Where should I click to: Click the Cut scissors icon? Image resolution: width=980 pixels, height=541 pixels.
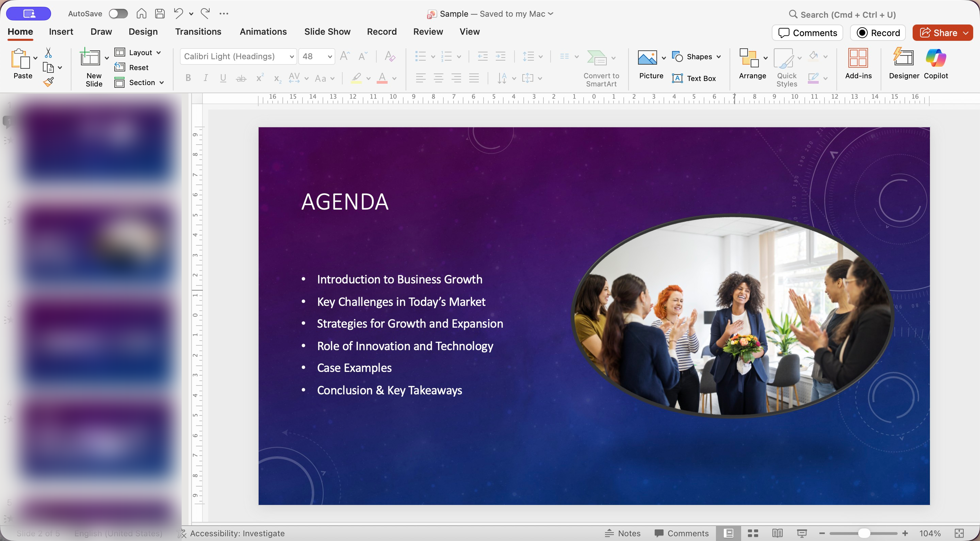click(x=48, y=52)
